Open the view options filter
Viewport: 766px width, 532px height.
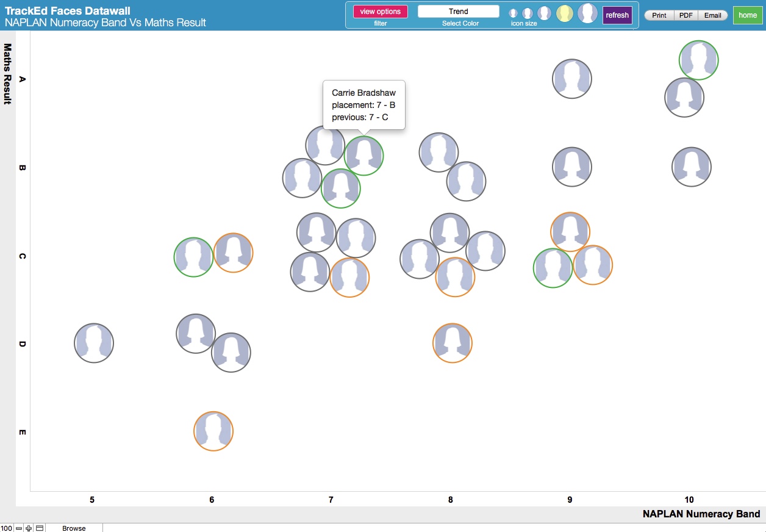[381, 12]
